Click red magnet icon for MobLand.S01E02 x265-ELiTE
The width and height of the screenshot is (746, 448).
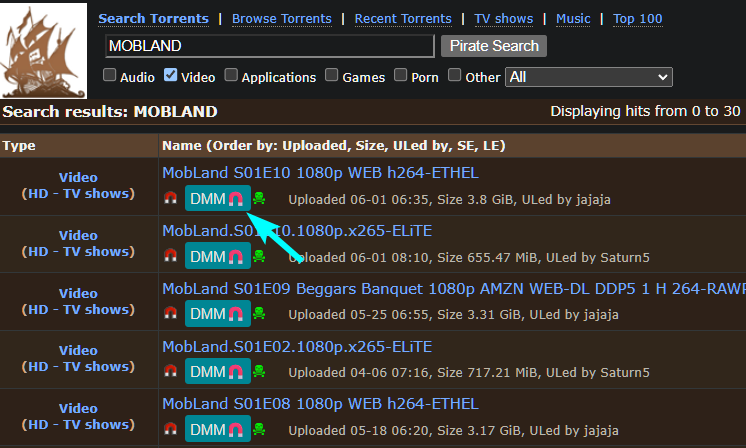(x=170, y=371)
